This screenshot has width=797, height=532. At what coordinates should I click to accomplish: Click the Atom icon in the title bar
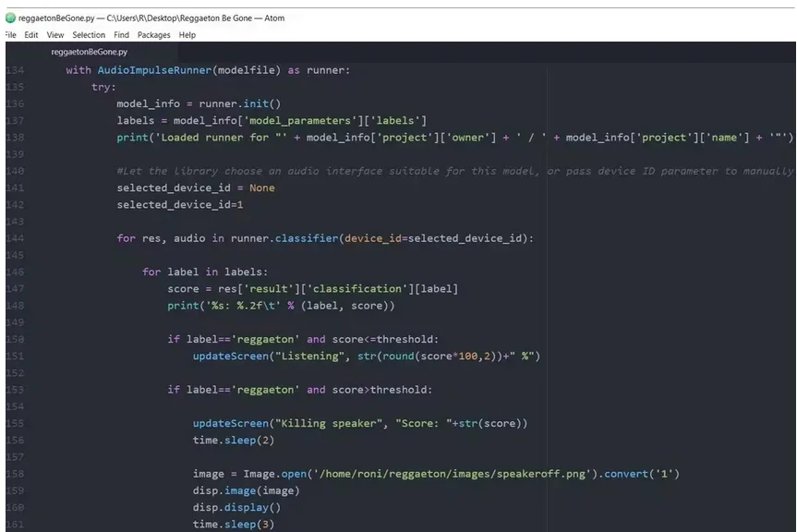tap(10, 18)
